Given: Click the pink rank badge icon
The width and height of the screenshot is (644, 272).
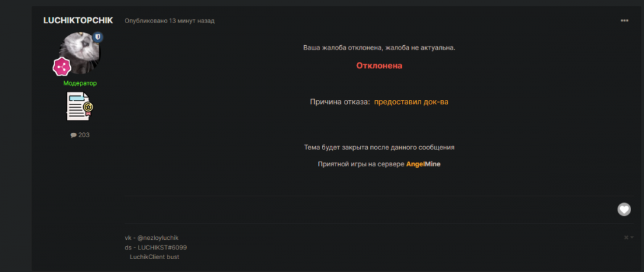Looking at the screenshot, I should point(62,66).
